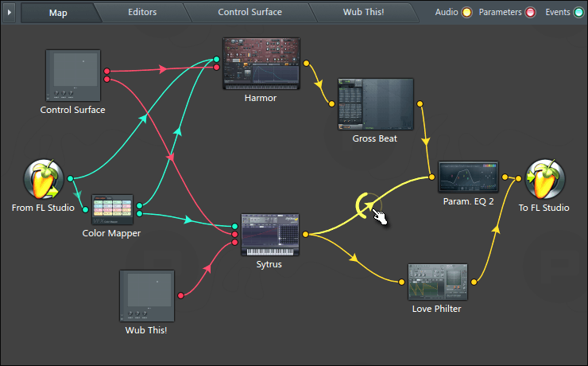The width and height of the screenshot is (588, 366).
Task: Click the Param. EQ 2 label text
Action: (x=468, y=201)
